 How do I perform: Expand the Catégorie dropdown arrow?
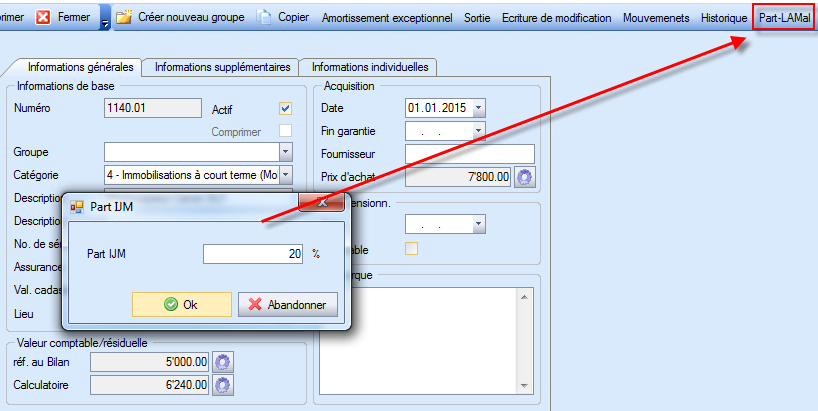tap(285, 175)
